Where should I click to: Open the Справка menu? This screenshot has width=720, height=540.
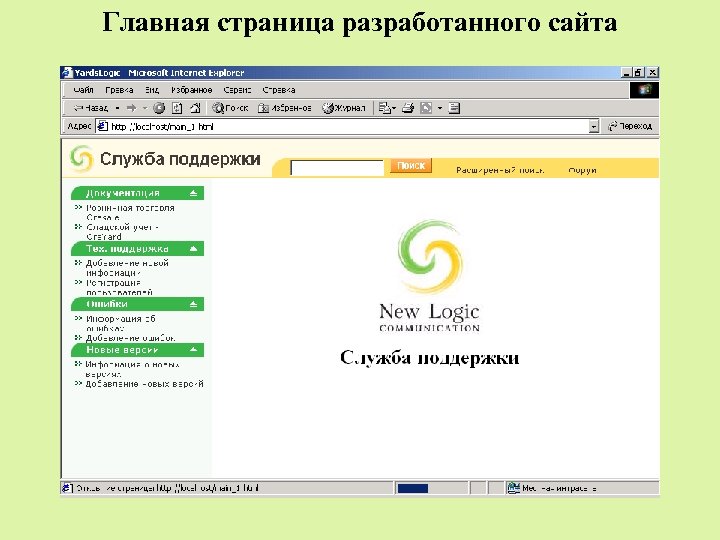click(x=279, y=90)
